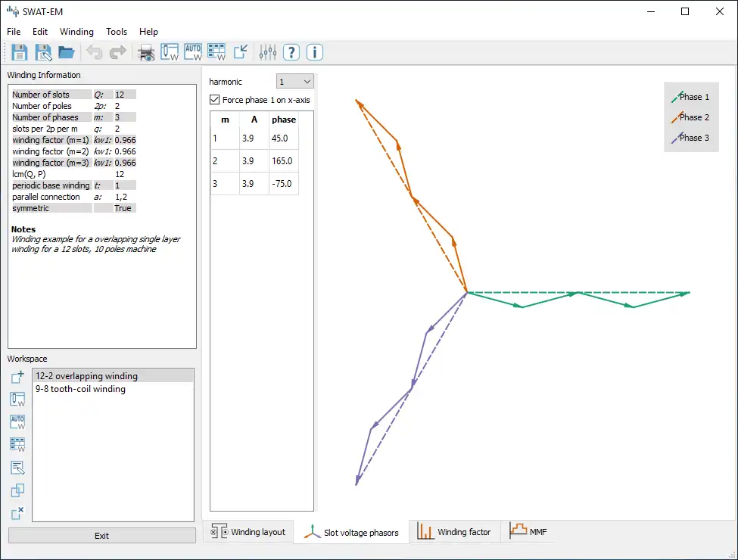Click 'winding factor (m=1)' row

point(74,140)
